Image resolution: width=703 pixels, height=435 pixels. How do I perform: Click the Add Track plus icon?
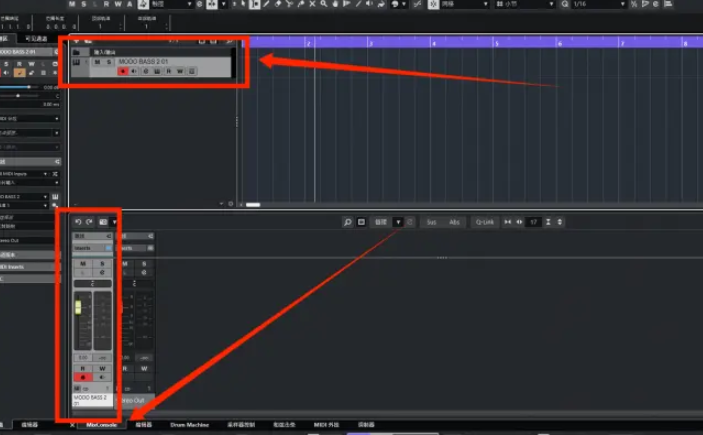(x=76, y=41)
